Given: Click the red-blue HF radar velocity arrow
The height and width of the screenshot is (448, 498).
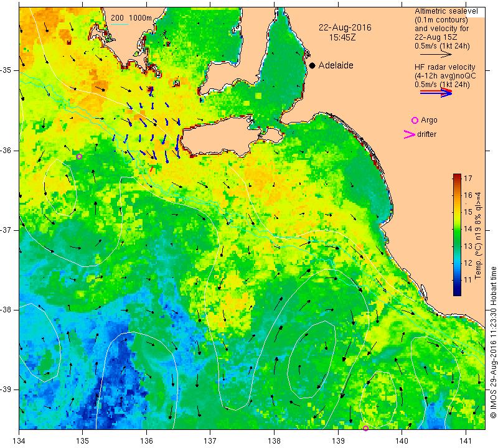Looking at the screenshot, I should 436,92.
